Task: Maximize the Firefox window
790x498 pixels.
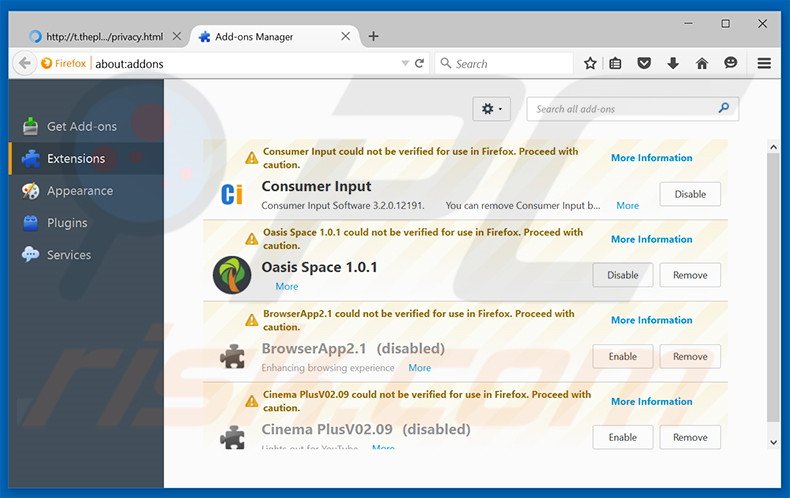Action: coord(726,24)
